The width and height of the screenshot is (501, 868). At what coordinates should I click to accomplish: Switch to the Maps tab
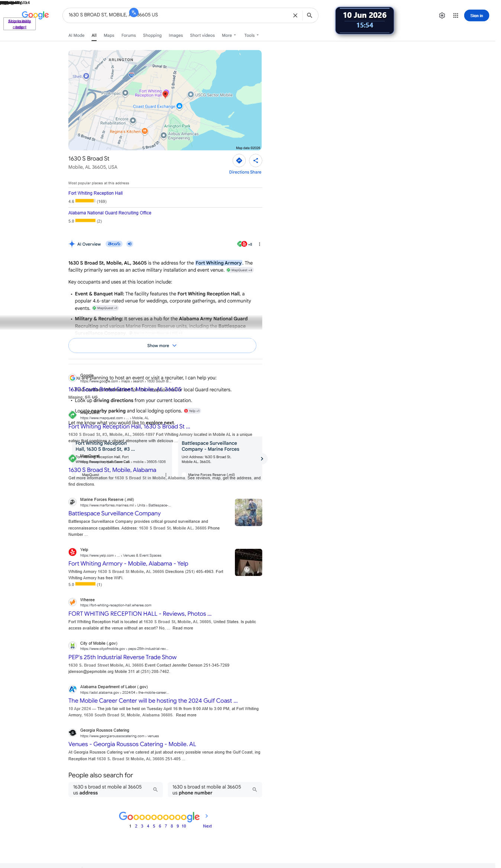click(109, 35)
